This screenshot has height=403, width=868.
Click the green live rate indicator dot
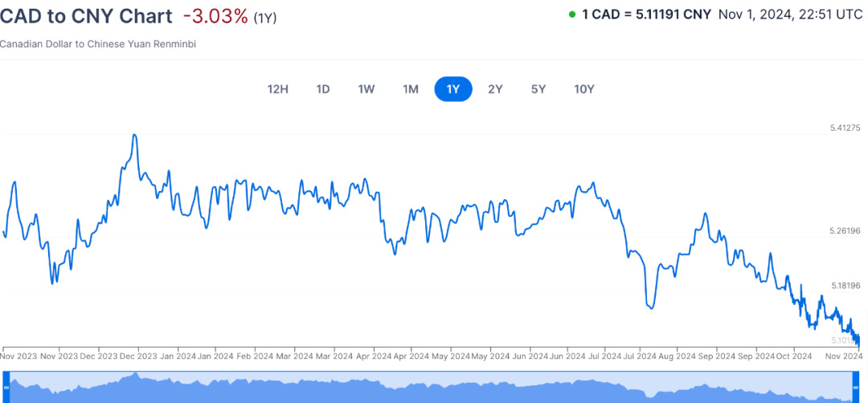click(572, 14)
